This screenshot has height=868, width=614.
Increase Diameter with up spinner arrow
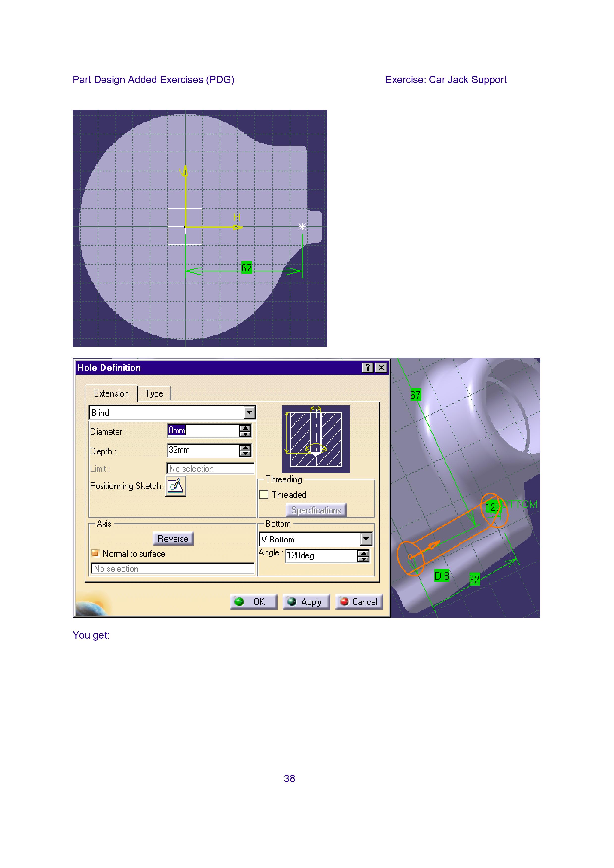click(245, 428)
